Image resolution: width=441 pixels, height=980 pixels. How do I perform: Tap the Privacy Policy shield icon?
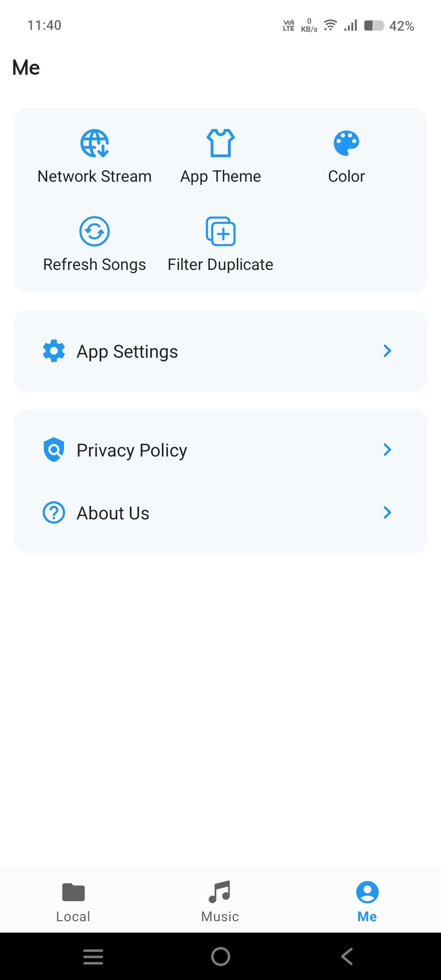pyautogui.click(x=54, y=450)
